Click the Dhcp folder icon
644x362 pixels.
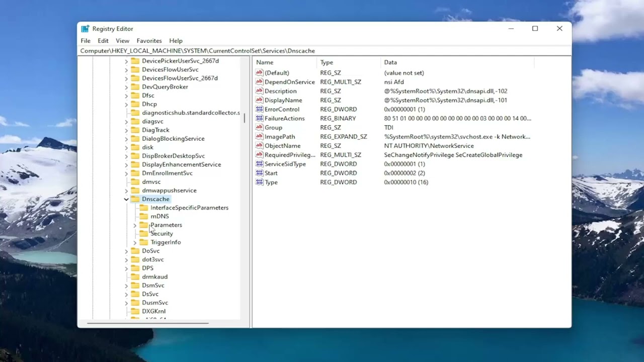click(135, 104)
